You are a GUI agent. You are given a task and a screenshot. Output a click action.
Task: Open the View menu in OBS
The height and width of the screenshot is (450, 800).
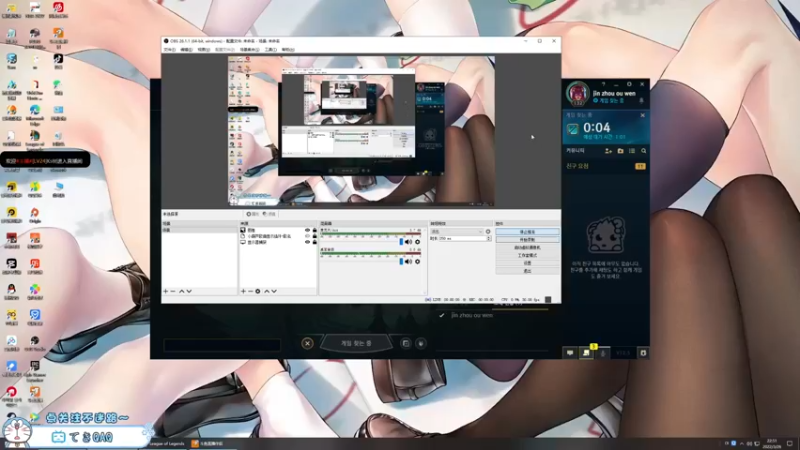pos(204,49)
